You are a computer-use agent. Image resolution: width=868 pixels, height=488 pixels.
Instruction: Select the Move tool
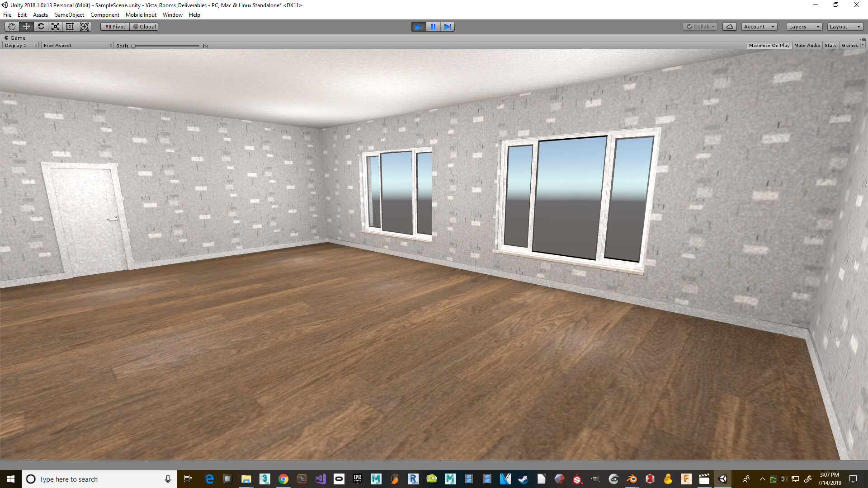(x=26, y=27)
